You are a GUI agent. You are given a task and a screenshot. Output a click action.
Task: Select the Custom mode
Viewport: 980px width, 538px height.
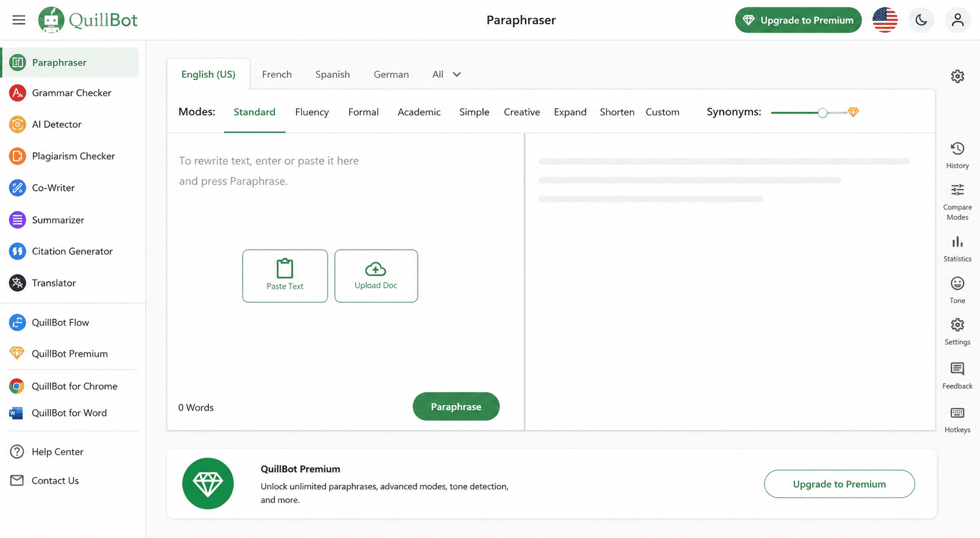point(663,112)
